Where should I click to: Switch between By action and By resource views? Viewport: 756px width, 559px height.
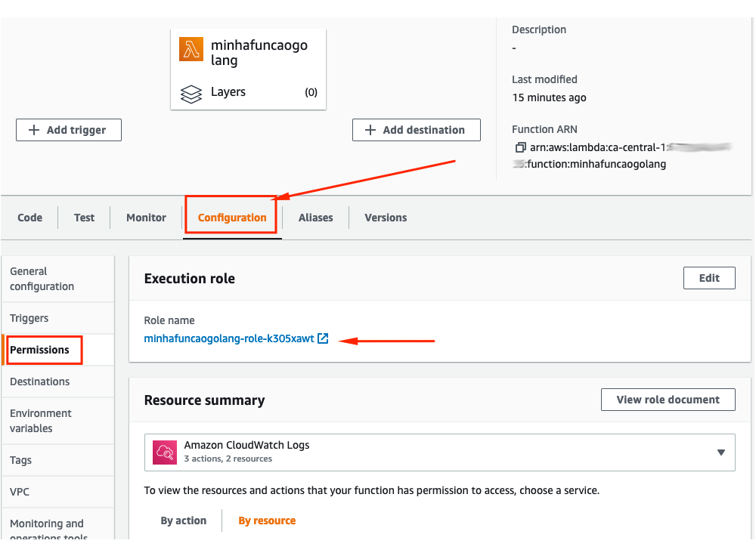pyautogui.click(x=222, y=520)
